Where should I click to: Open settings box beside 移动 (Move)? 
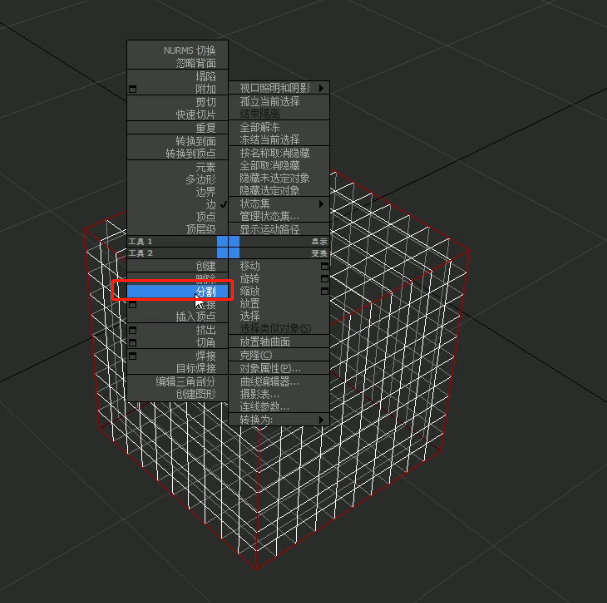(x=324, y=266)
